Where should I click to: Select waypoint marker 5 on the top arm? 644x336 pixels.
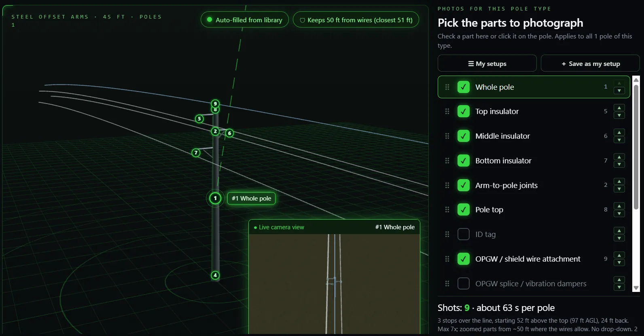pyautogui.click(x=199, y=119)
